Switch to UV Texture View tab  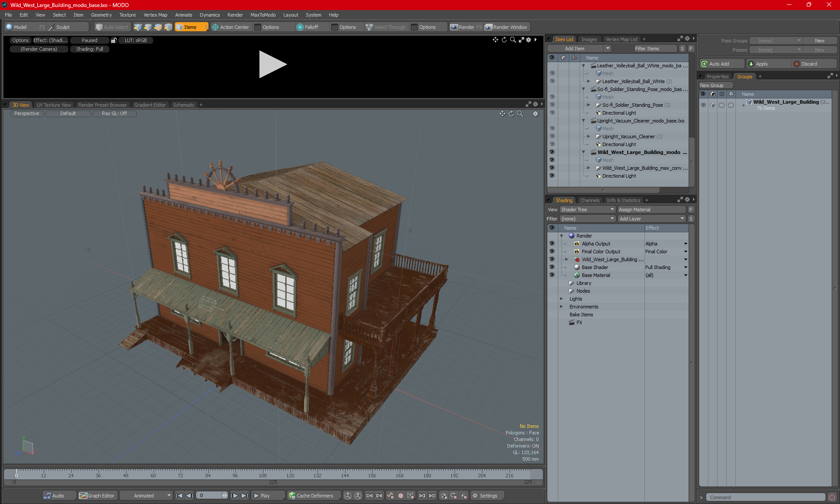click(53, 105)
